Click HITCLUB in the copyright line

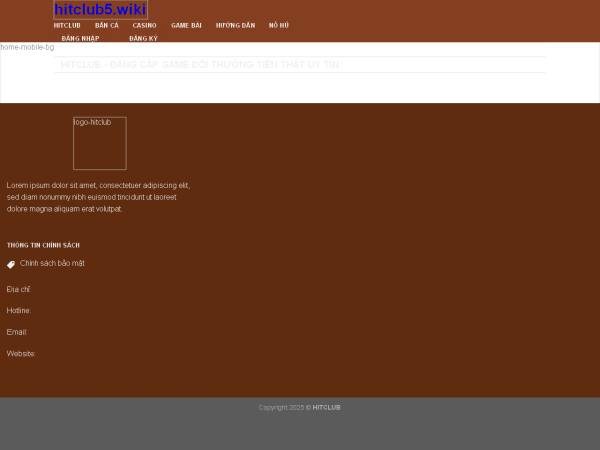point(326,407)
